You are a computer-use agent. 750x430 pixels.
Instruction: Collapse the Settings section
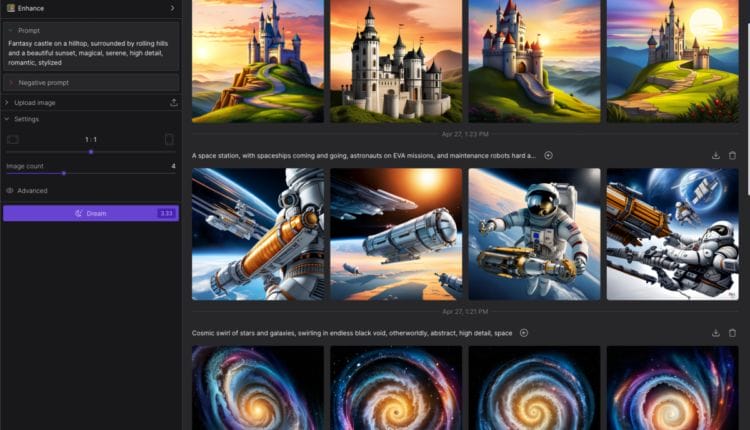coord(7,119)
